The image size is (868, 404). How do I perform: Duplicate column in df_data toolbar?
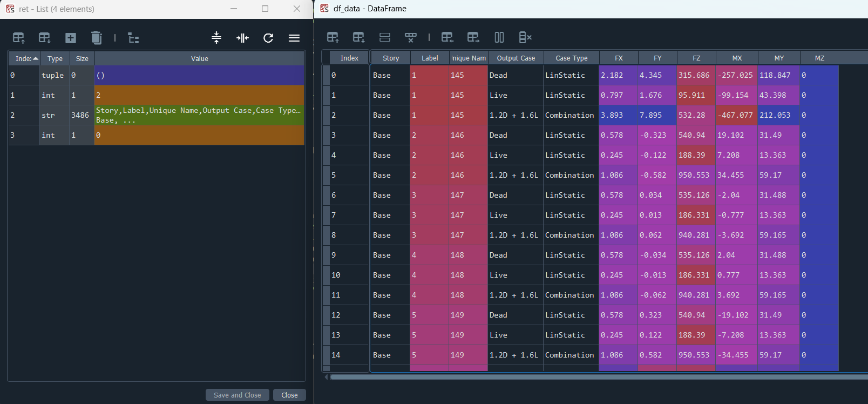click(499, 37)
